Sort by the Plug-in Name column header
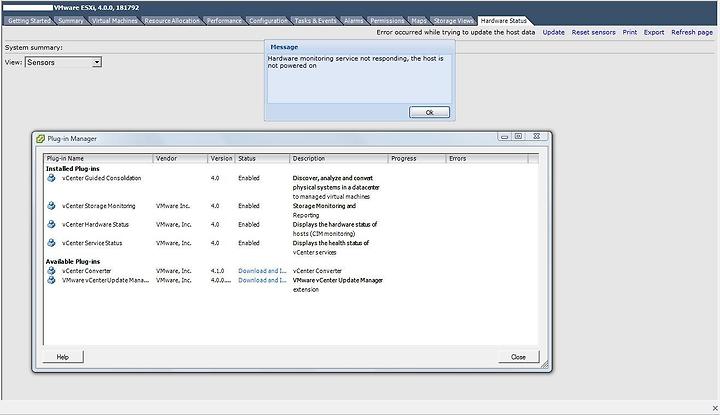720x415 pixels. pyautogui.click(x=98, y=158)
